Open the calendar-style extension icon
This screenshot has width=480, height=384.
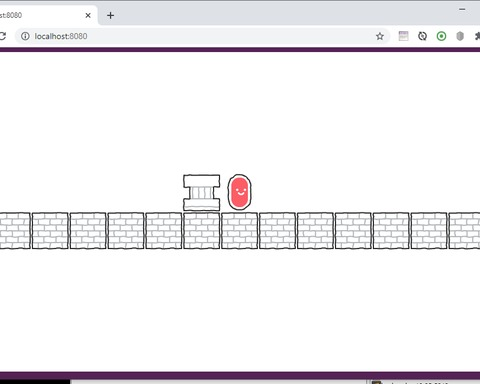tap(403, 36)
